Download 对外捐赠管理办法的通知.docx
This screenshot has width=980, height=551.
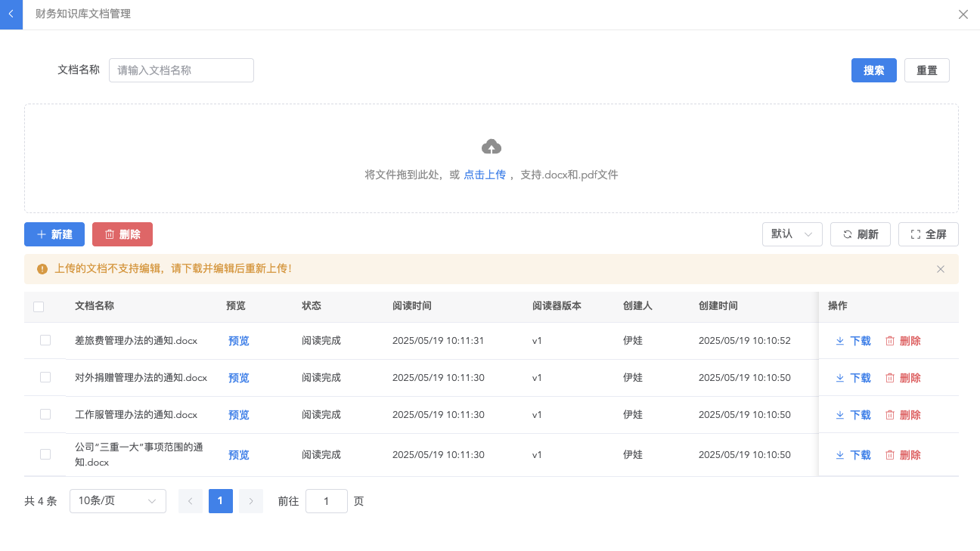[x=853, y=378]
